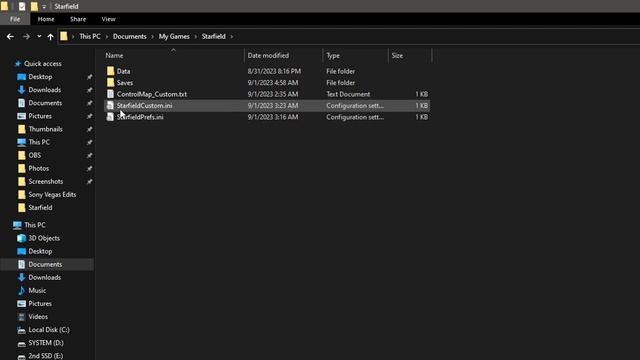640x360 pixels.
Task: Click Starfield in the address breadcrumb
Action: point(213,36)
